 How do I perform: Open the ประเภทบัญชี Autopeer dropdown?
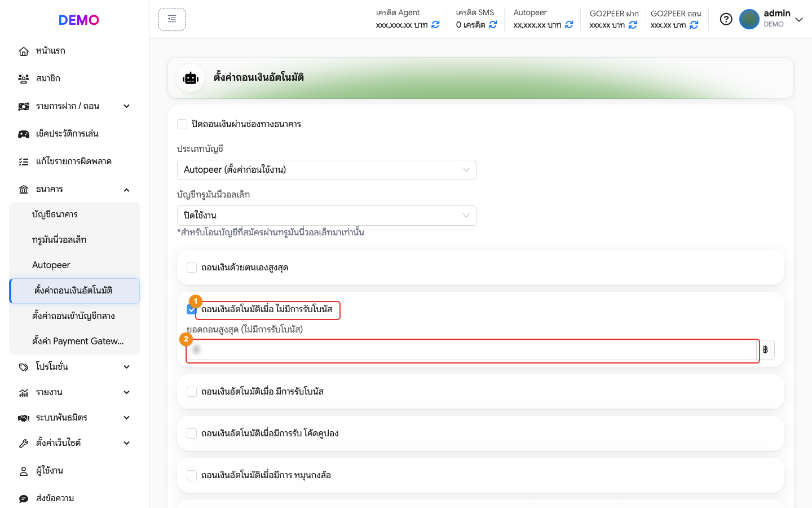tap(326, 170)
